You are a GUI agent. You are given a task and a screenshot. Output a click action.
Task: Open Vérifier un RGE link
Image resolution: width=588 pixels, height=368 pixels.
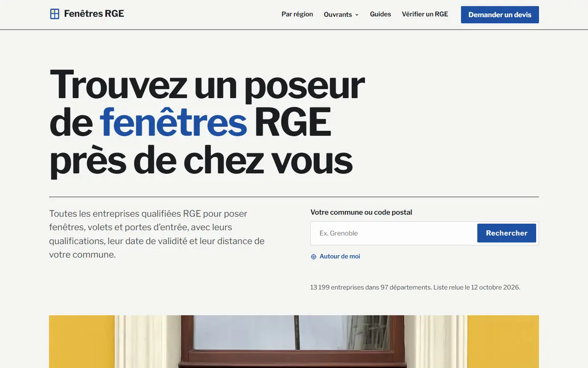(425, 14)
